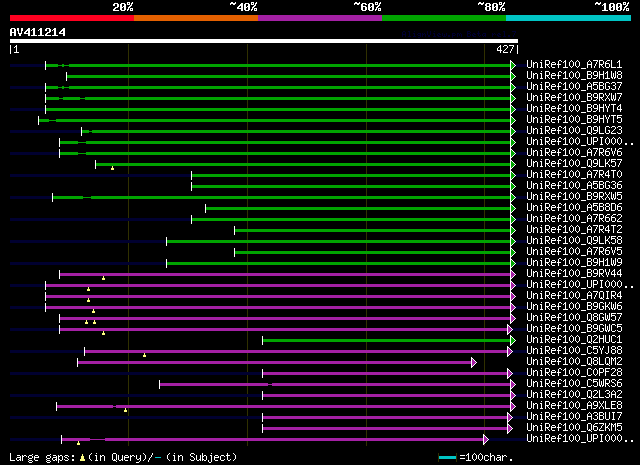Select the UniRef100_Q9LK57 label
Image resolution: width=640 pixels, height=465 pixels.
tap(574, 164)
